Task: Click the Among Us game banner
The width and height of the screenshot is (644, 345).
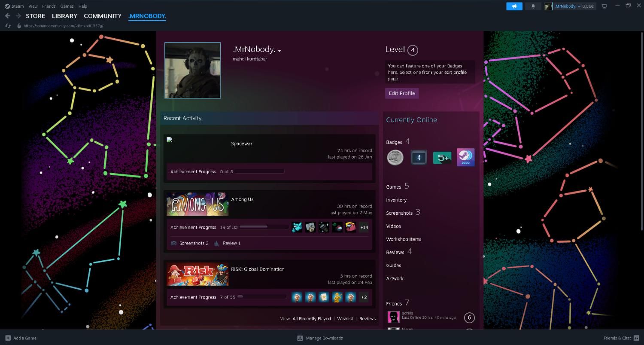Action: pyautogui.click(x=197, y=205)
